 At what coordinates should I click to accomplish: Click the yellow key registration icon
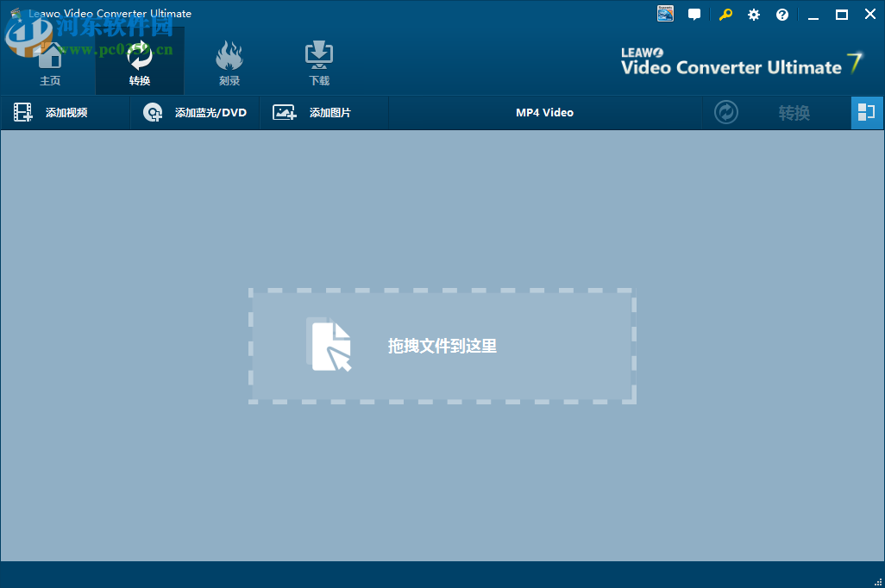click(725, 14)
